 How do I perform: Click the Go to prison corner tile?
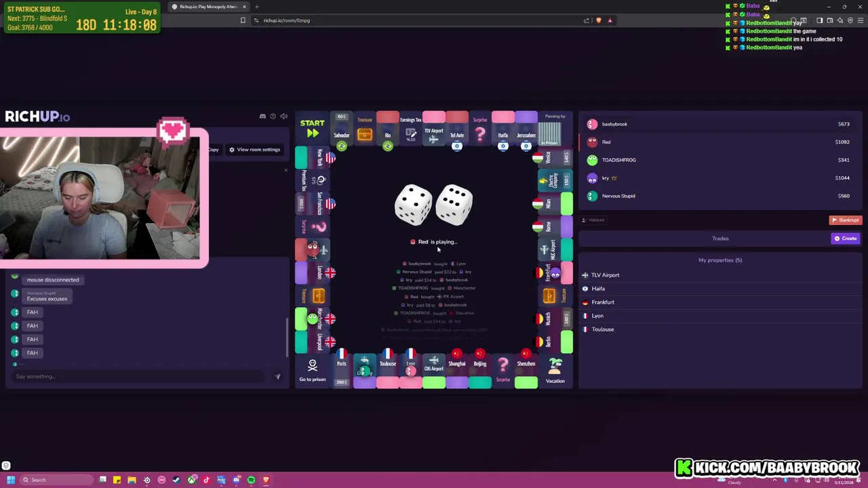coord(312,370)
